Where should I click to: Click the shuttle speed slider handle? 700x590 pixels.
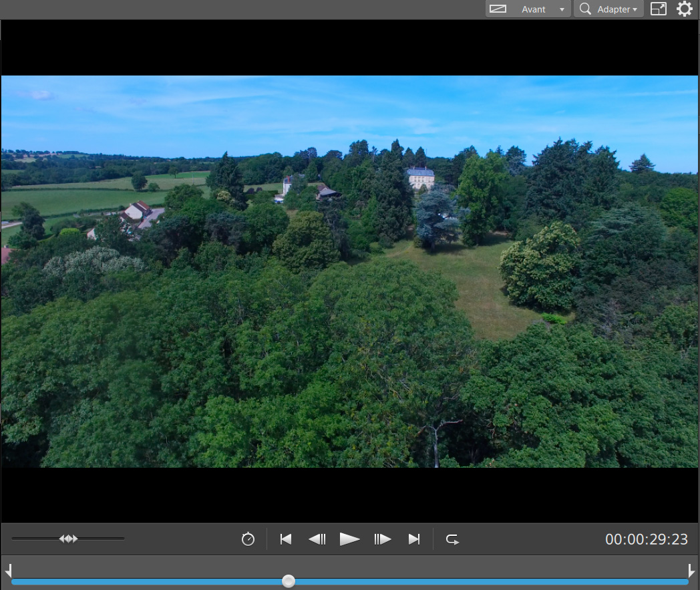(68, 539)
